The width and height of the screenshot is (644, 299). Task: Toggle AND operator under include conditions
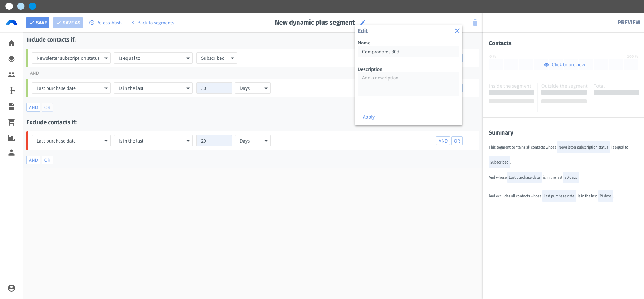click(33, 107)
